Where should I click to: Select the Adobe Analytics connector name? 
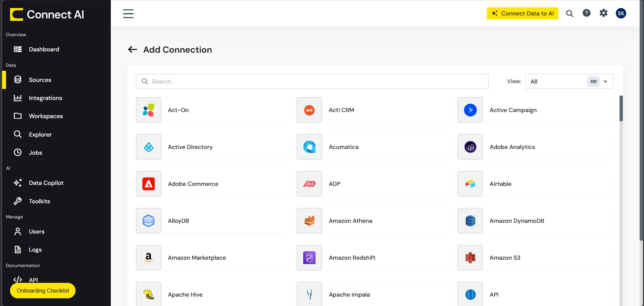(x=512, y=147)
